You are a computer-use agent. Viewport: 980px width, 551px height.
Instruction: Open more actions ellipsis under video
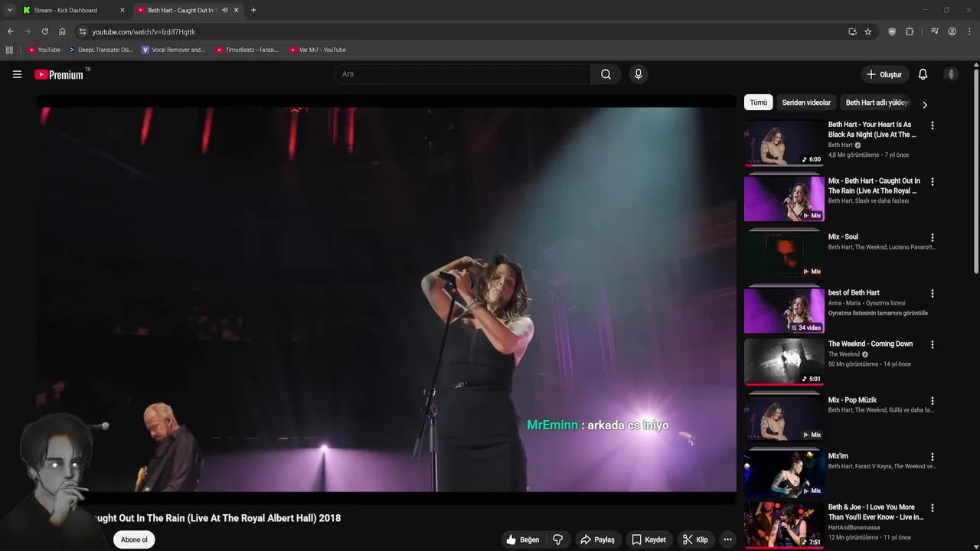(x=727, y=540)
